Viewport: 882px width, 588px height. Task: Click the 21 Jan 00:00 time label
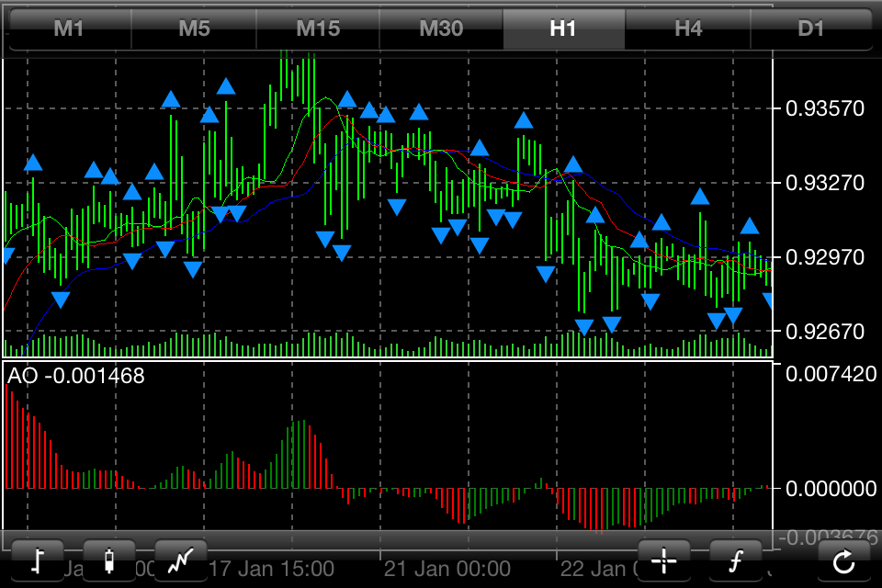(x=447, y=569)
